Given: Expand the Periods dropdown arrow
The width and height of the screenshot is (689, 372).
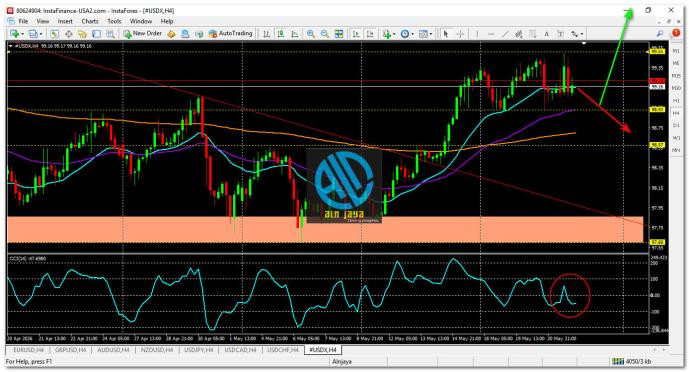Looking at the screenshot, I should click(413, 34).
